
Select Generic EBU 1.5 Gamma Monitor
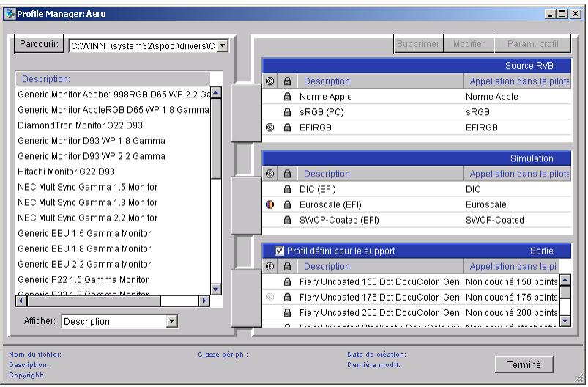click(113, 233)
